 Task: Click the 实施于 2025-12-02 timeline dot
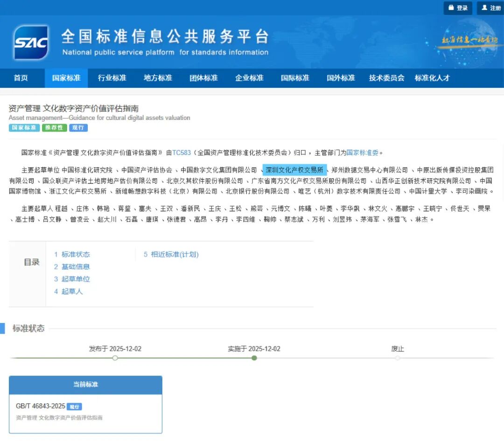click(254, 358)
